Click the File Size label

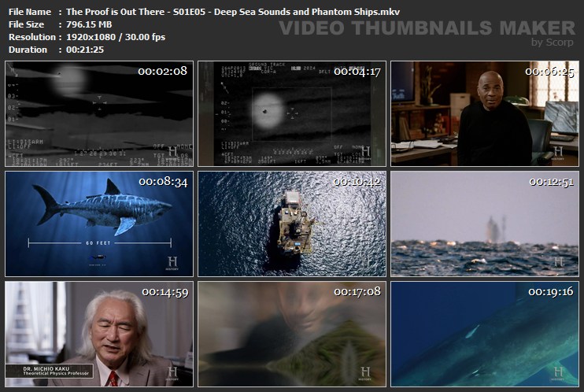coord(26,24)
